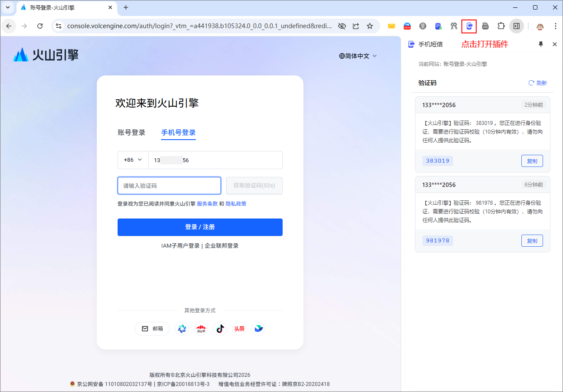Click the 获取验证码 countdown button
The width and height of the screenshot is (563, 392).
tap(254, 186)
